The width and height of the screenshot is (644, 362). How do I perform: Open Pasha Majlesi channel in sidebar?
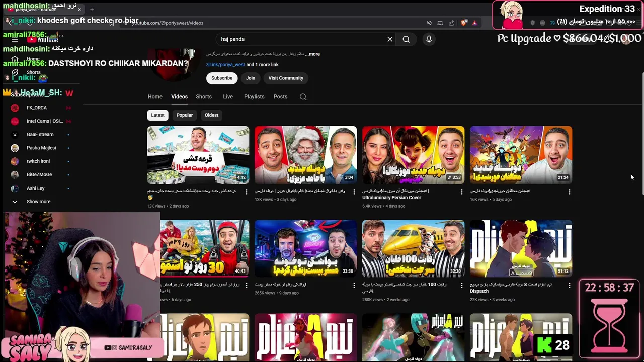coord(42,148)
